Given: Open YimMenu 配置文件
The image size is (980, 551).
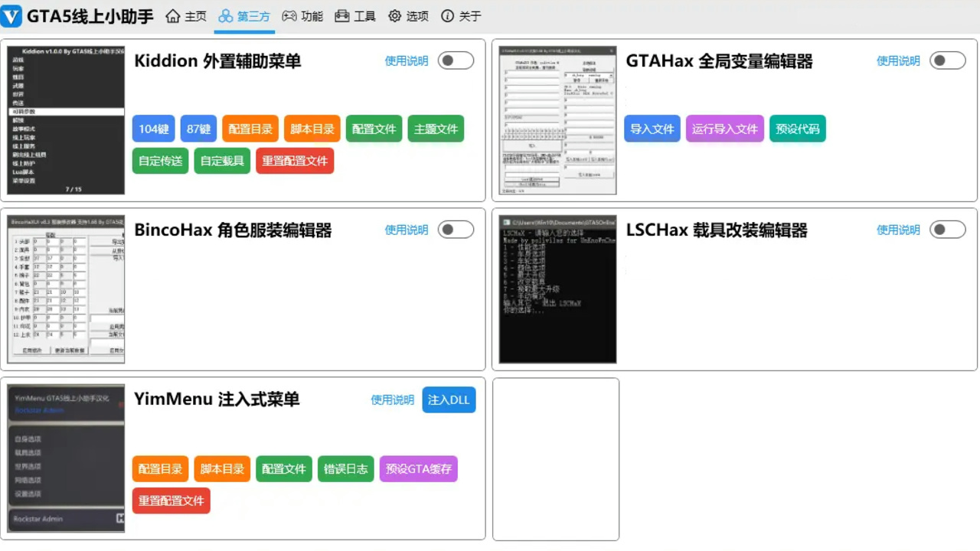Looking at the screenshot, I should coord(284,468).
